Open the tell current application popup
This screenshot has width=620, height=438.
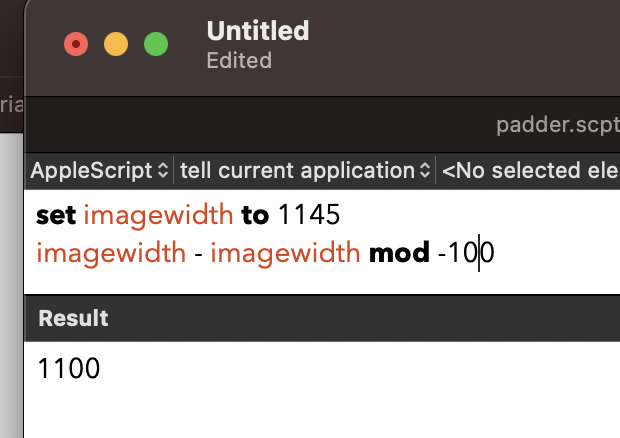point(305,170)
